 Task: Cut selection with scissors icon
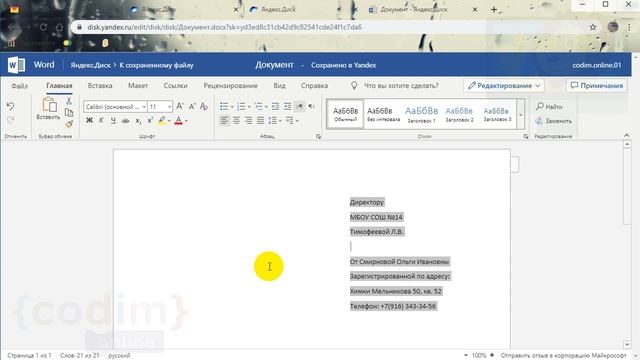69,101
